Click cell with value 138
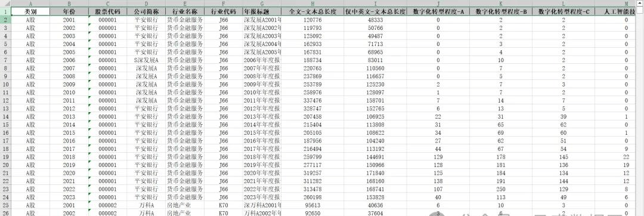The height and width of the screenshot is (216, 644). tap(438, 181)
